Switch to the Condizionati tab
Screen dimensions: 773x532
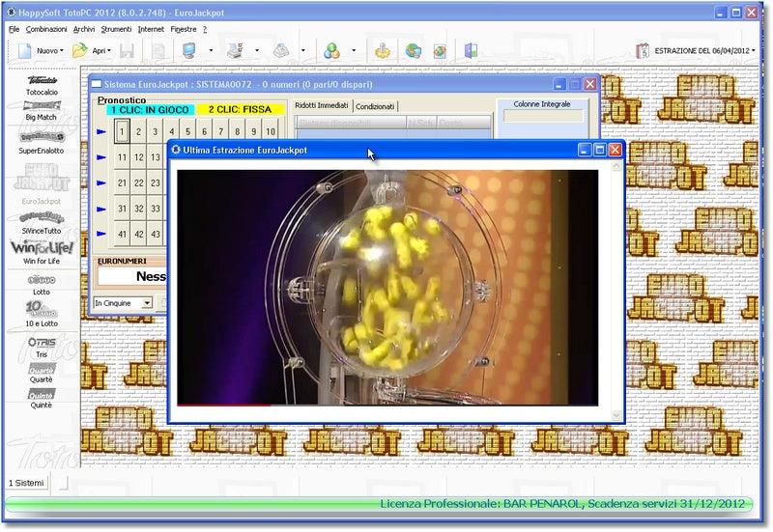pyautogui.click(x=375, y=106)
